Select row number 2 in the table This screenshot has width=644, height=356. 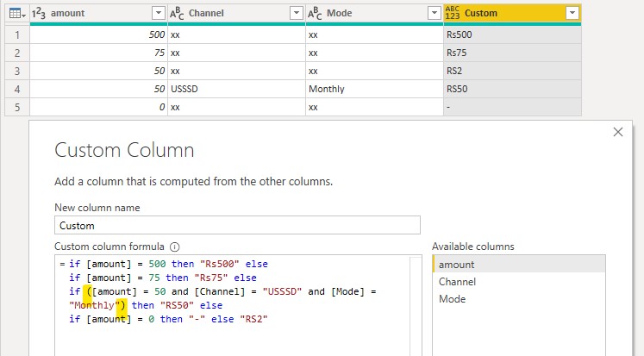tap(17, 53)
